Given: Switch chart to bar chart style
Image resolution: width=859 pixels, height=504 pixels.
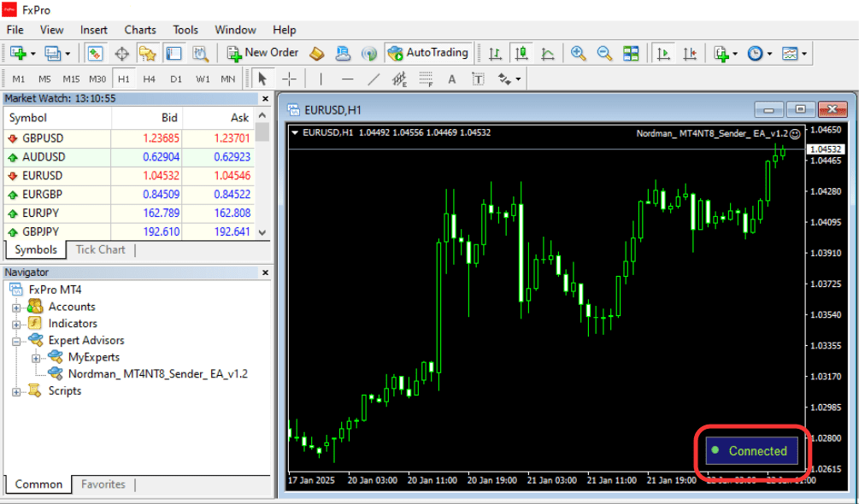Looking at the screenshot, I should 495,53.
